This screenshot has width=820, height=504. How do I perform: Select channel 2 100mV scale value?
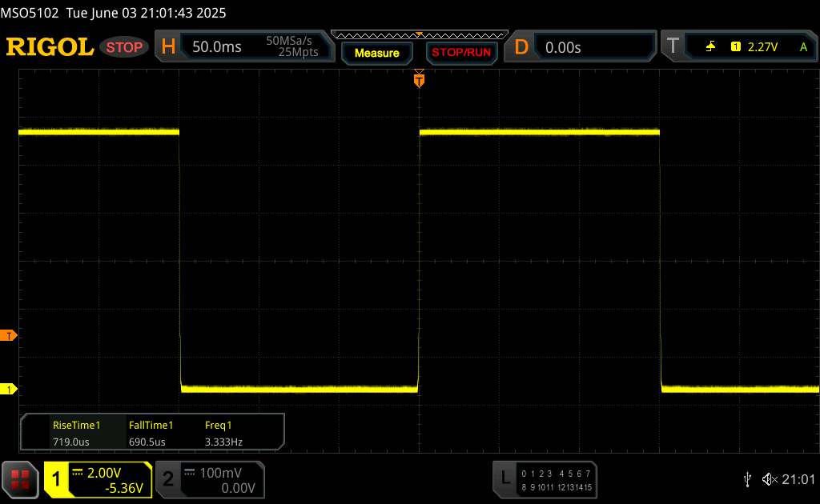[x=221, y=473]
